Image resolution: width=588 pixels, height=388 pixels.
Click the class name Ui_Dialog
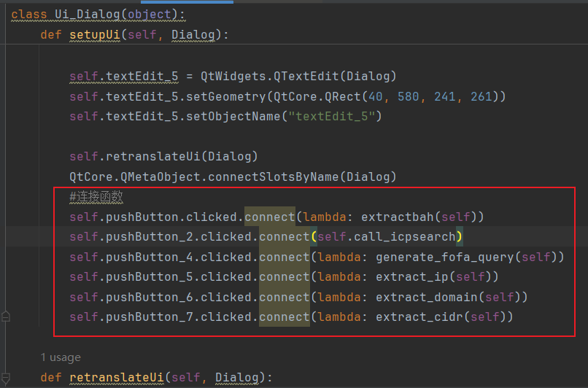(x=87, y=15)
